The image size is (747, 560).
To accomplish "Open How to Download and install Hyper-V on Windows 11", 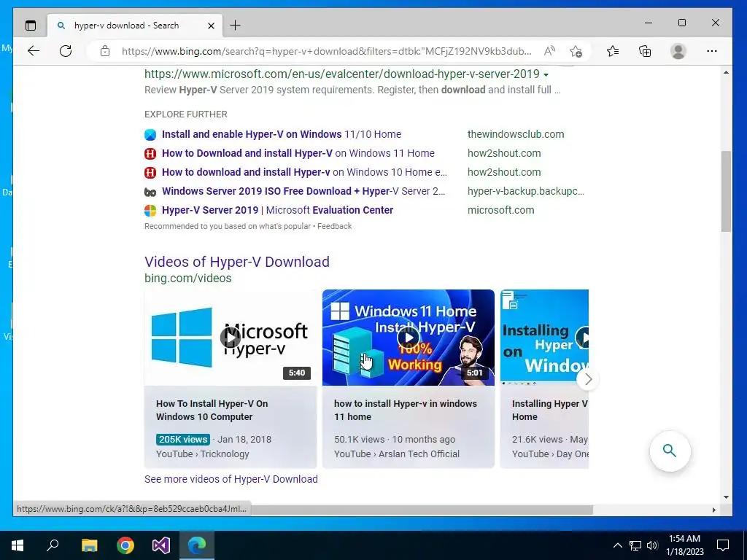I will (298, 153).
